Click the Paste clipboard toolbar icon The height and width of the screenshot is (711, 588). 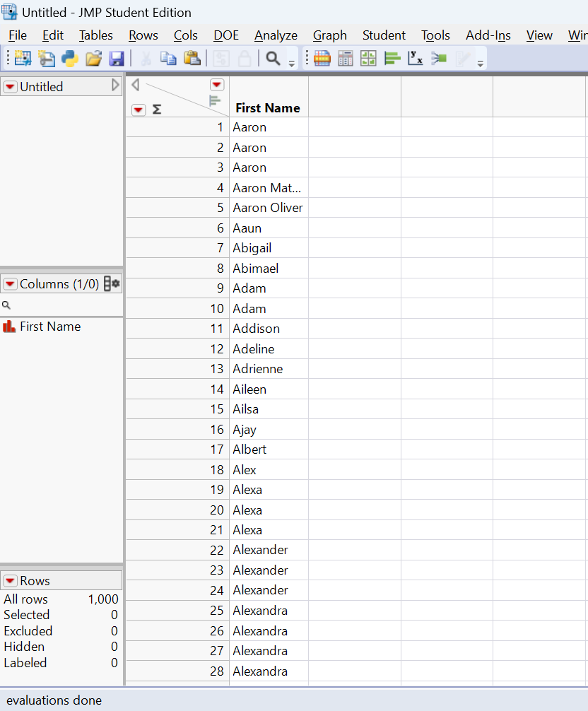(192, 59)
